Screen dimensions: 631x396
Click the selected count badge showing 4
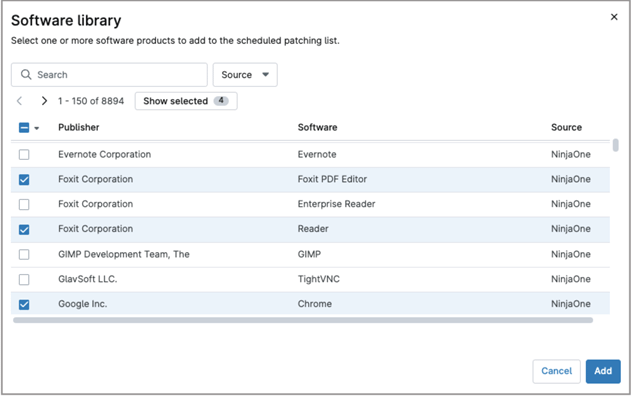[221, 101]
